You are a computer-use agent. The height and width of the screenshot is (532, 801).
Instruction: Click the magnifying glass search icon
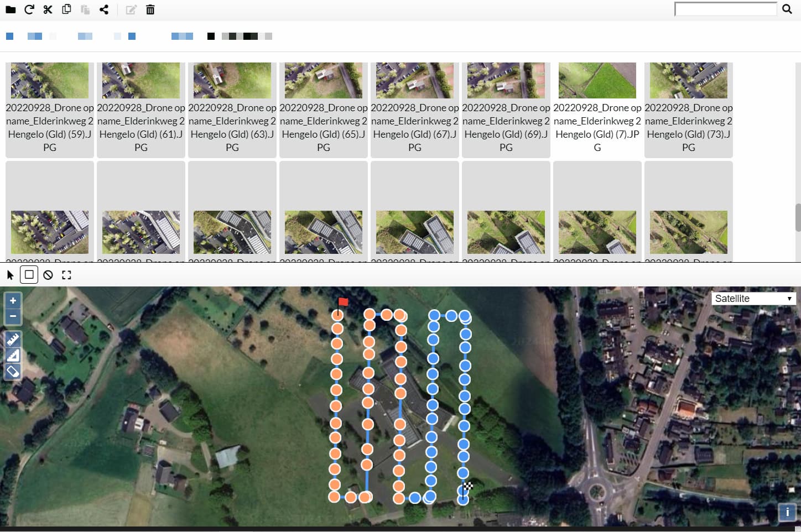coord(787,9)
